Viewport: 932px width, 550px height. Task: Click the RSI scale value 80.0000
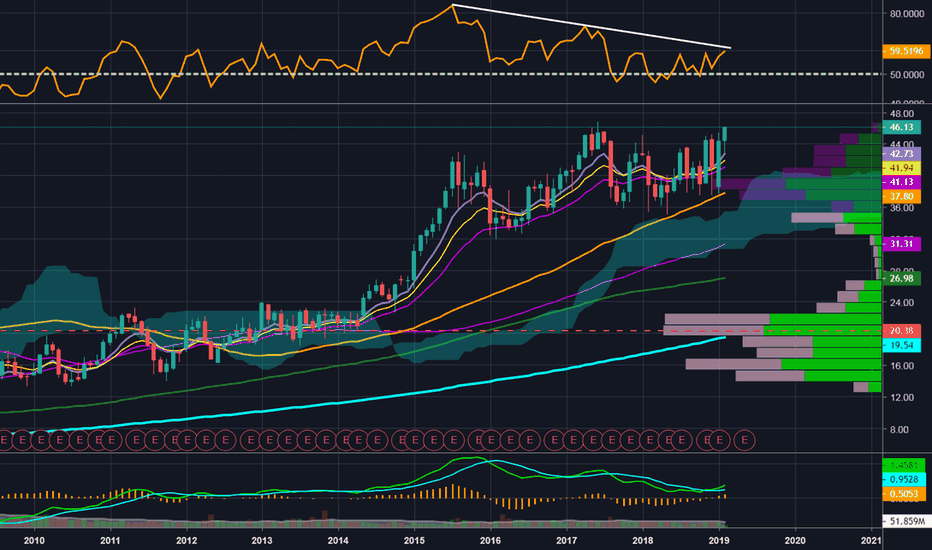(x=906, y=14)
